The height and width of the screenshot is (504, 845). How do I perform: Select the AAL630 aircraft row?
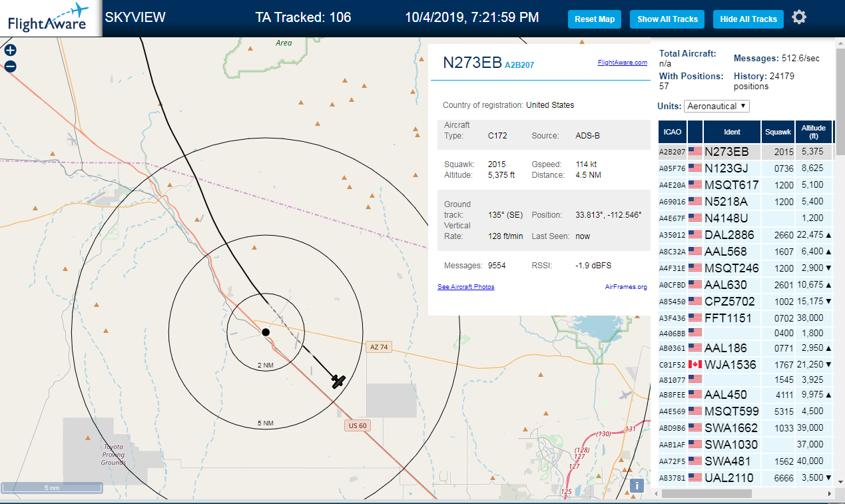745,285
